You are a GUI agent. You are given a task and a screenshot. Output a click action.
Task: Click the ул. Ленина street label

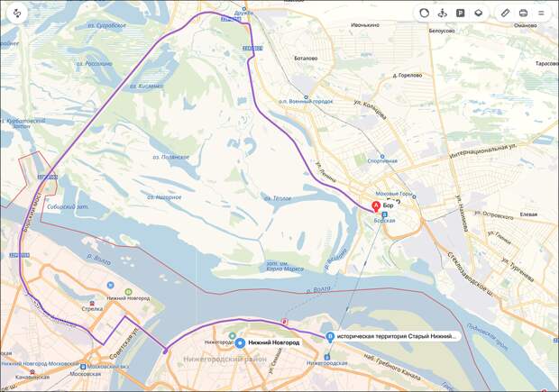coord(325,172)
